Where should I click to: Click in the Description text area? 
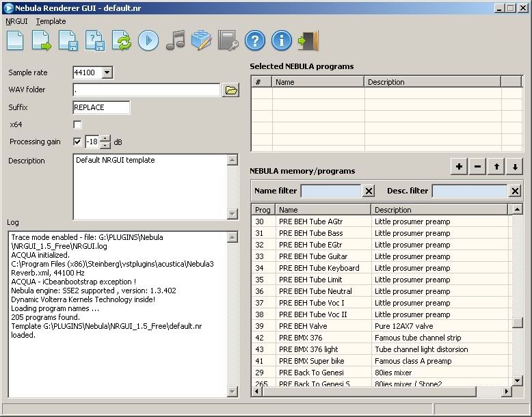[150, 187]
